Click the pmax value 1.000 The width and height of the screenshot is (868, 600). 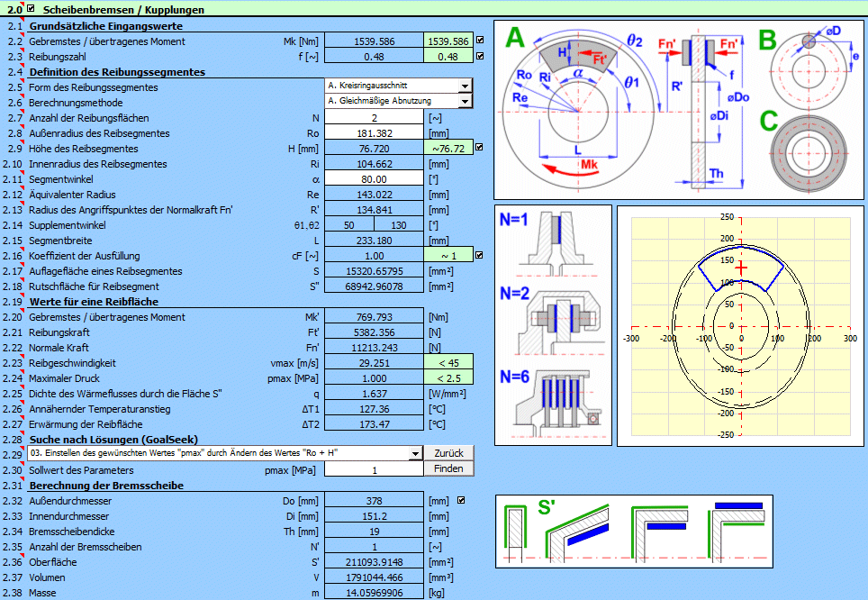[x=375, y=378]
